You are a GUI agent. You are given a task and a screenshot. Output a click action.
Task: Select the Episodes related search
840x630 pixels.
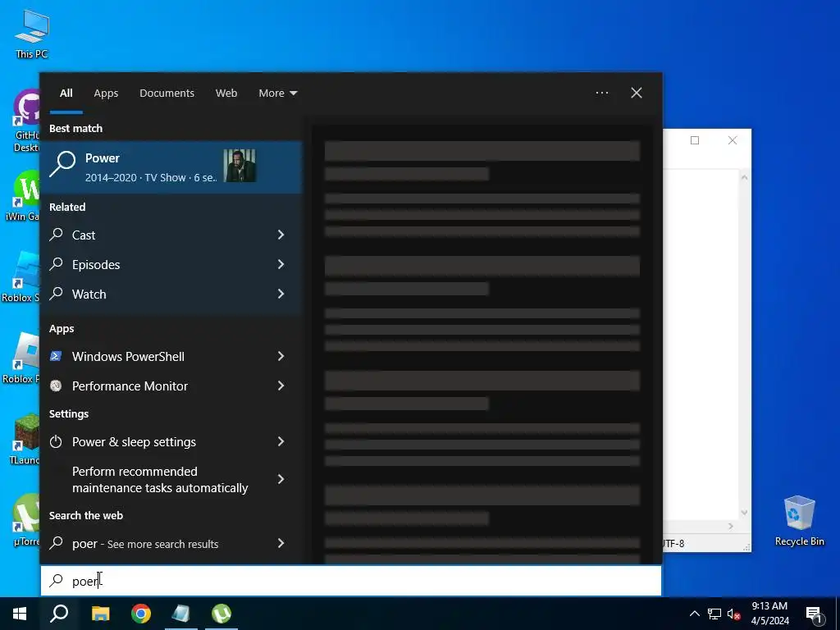171,265
